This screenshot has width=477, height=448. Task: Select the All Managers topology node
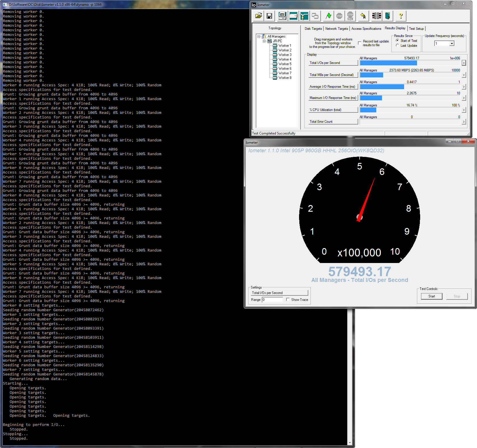point(276,36)
